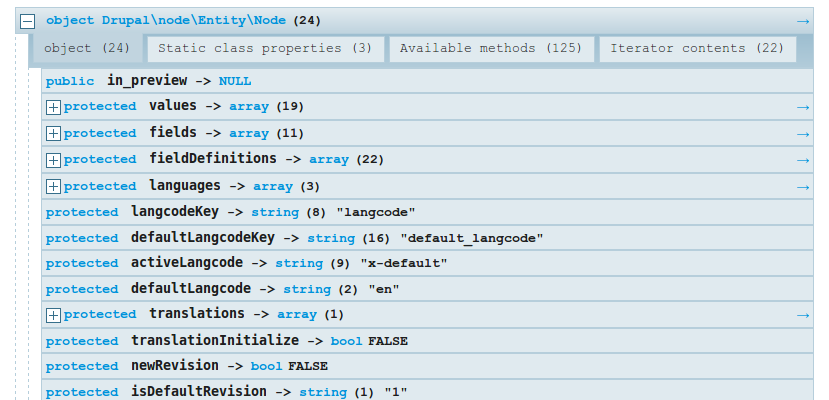Click the array (22) type of fieldDefinitions
The height and width of the screenshot is (400, 829).
[x=346, y=160]
